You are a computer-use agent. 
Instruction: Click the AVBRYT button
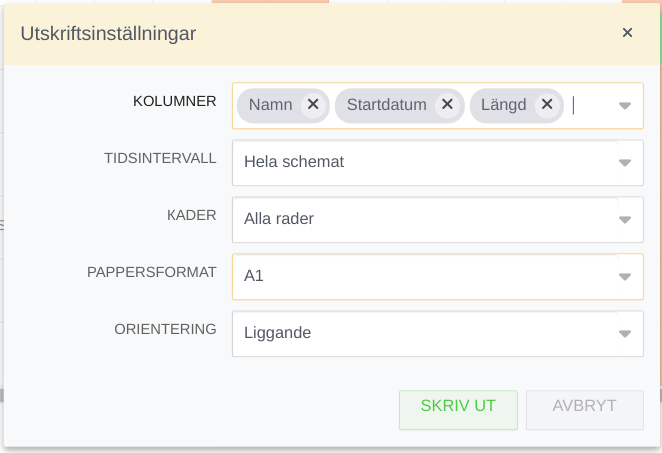[584, 407]
